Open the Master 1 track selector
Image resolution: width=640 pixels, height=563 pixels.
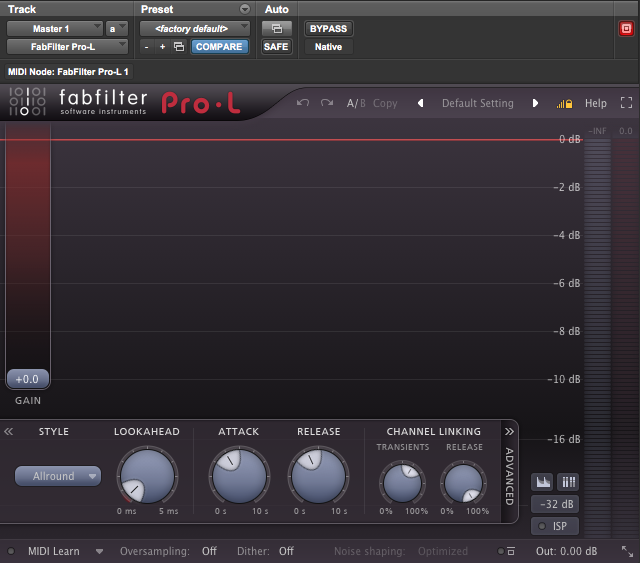pos(55,29)
